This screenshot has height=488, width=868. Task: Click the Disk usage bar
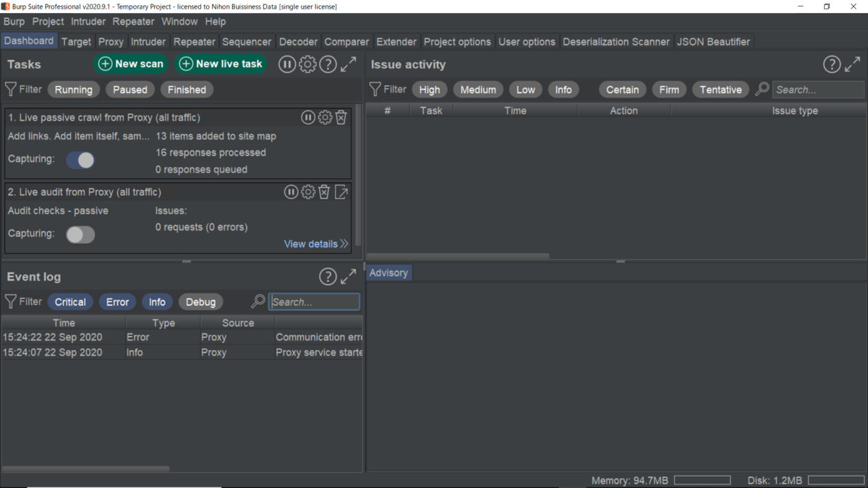835,480
